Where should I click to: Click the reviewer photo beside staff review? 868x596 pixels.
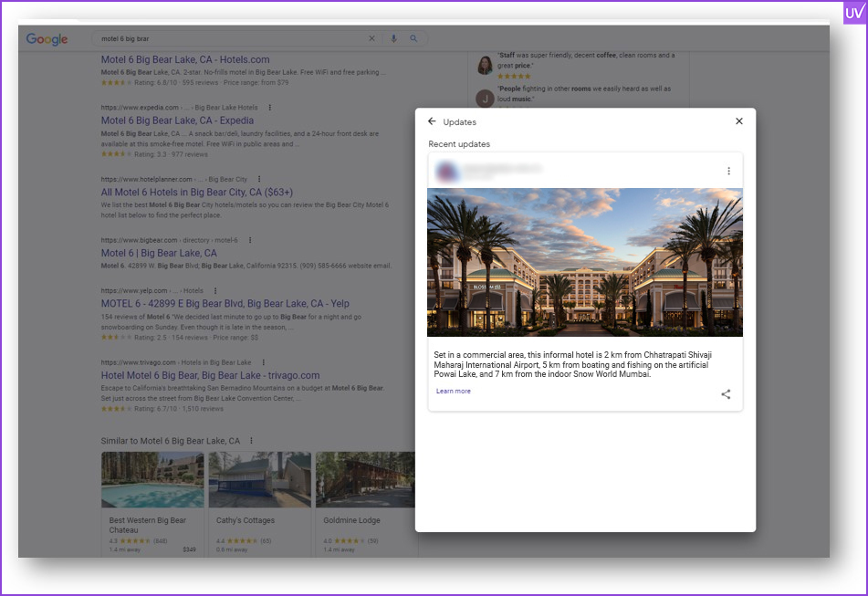(486, 66)
